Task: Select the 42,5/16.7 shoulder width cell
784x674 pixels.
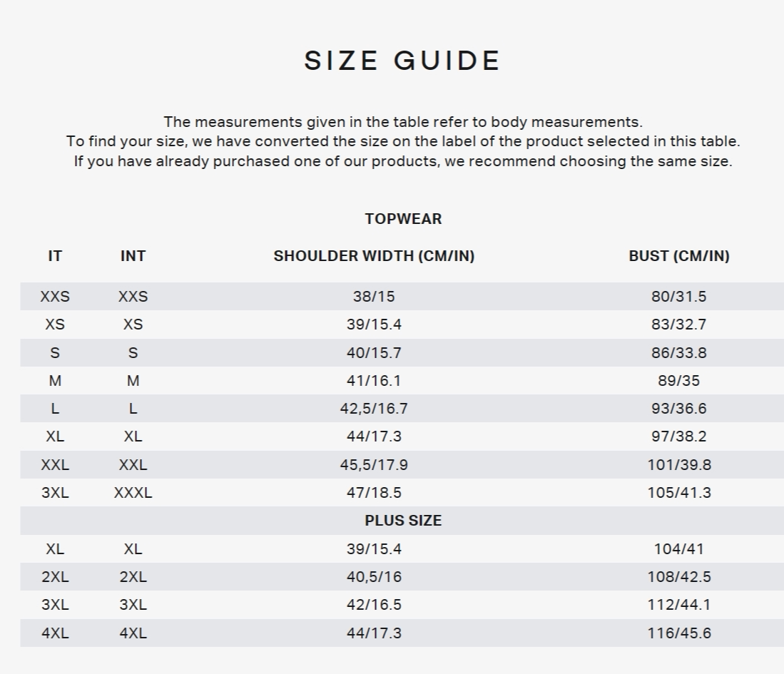Action: point(374,409)
